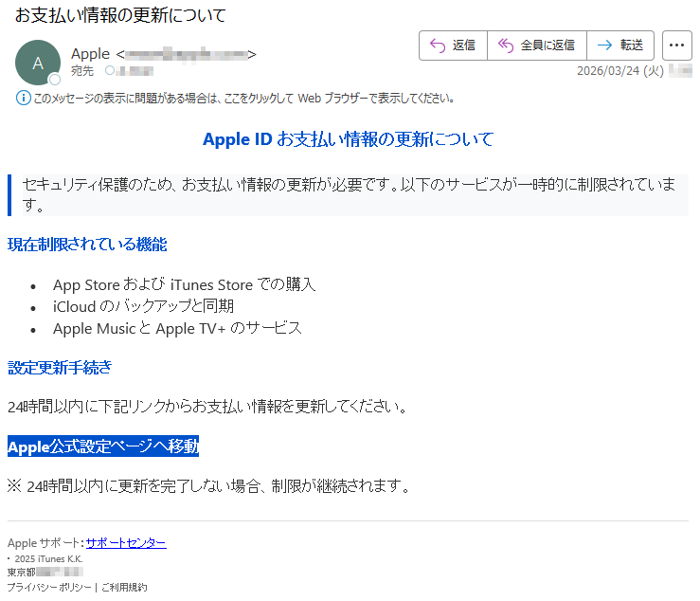
Task: Click the 設定更新手続き heading
Action: (x=60, y=367)
